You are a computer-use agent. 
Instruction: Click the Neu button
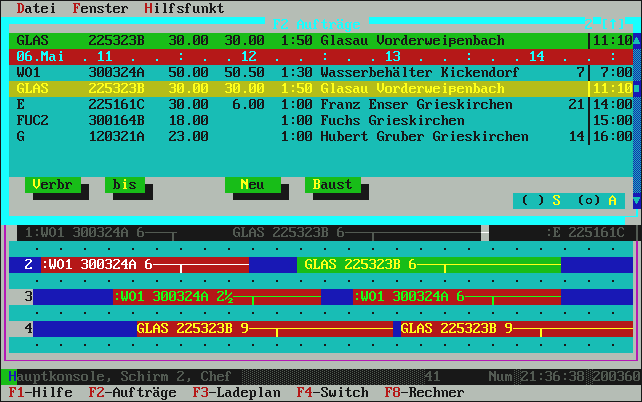click(252, 185)
